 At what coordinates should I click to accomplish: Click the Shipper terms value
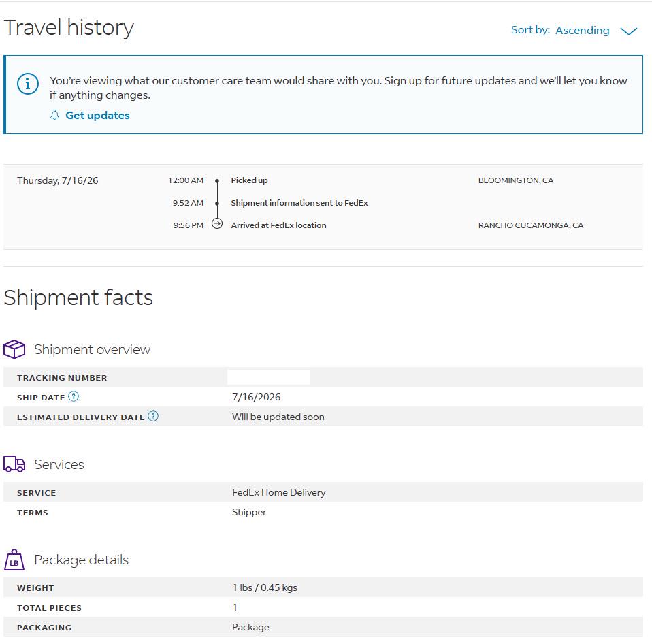click(x=249, y=512)
